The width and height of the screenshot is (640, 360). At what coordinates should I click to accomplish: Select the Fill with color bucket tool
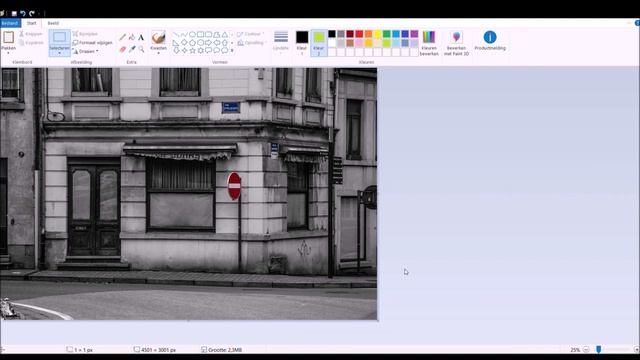tap(132, 38)
